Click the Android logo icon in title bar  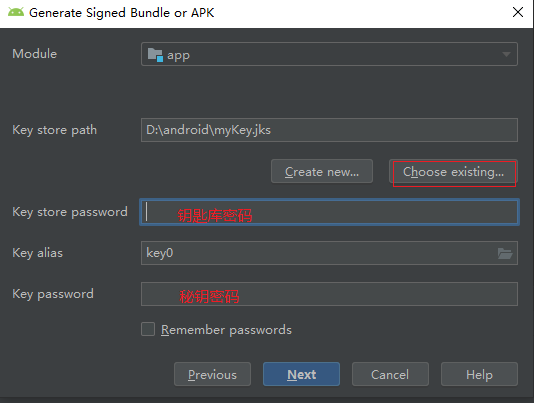click(x=16, y=12)
